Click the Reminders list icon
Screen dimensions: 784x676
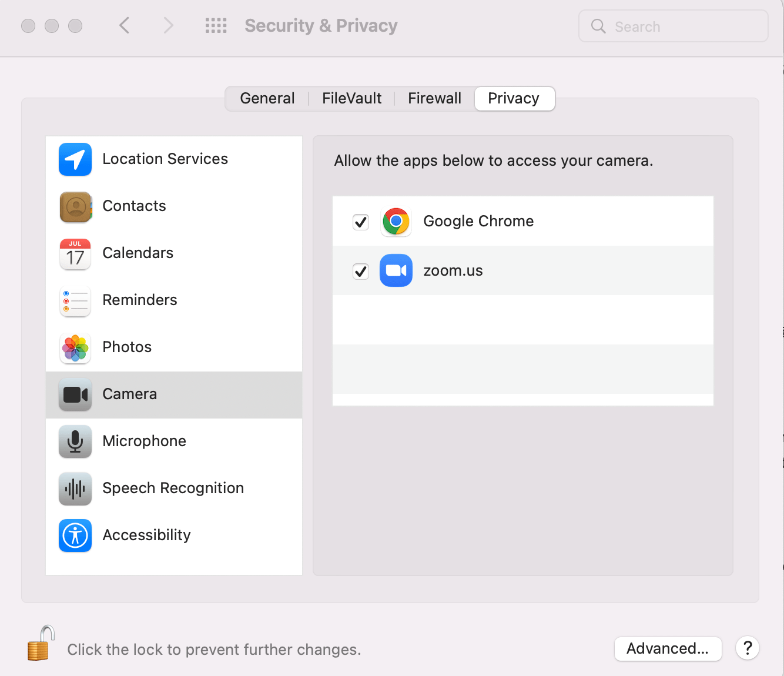click(x=75, y=300)
